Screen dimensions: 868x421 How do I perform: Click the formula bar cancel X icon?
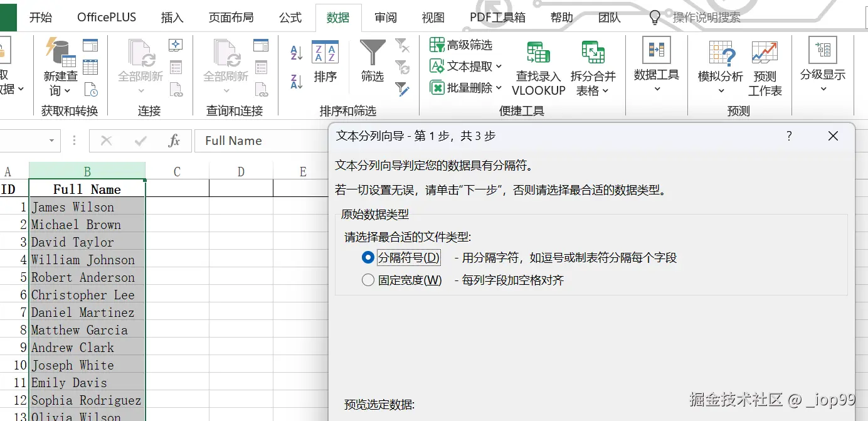[x=106, y=141]
